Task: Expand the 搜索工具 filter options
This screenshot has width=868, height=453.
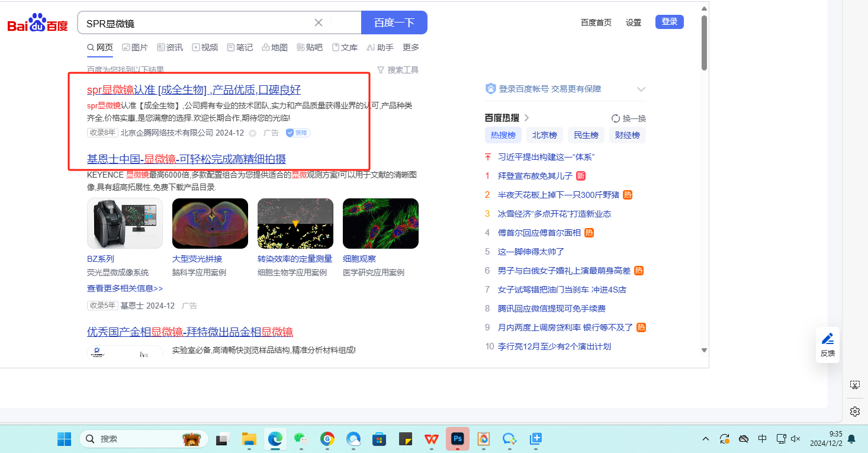Action: coord(398,70)
